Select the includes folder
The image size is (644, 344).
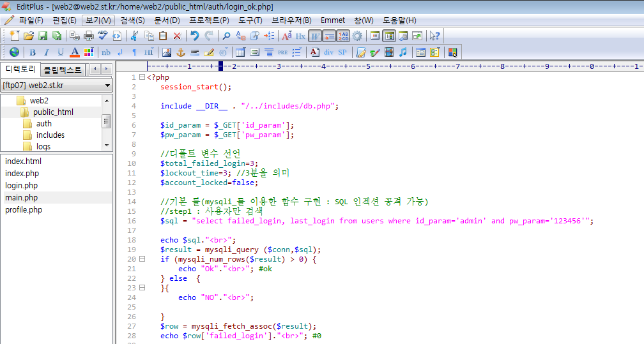coord(50,135)
